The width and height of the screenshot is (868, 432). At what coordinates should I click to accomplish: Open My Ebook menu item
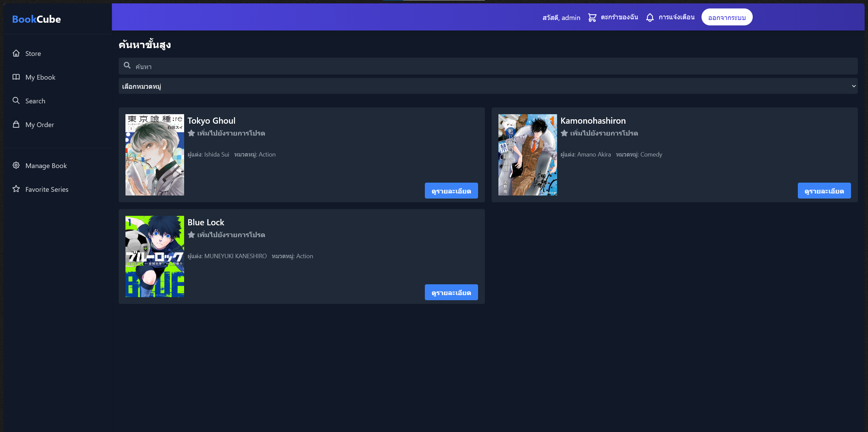[x=40, y=77]
